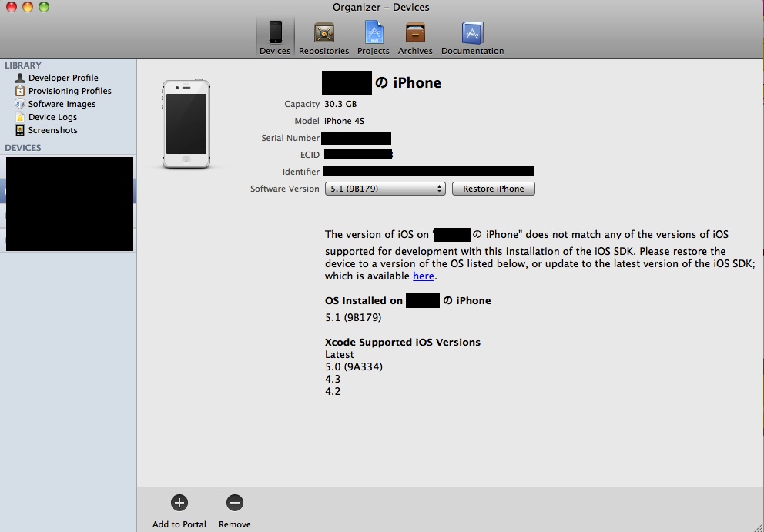
Task: Switch to the Repositories section
Action: click(x=323, y=36)
